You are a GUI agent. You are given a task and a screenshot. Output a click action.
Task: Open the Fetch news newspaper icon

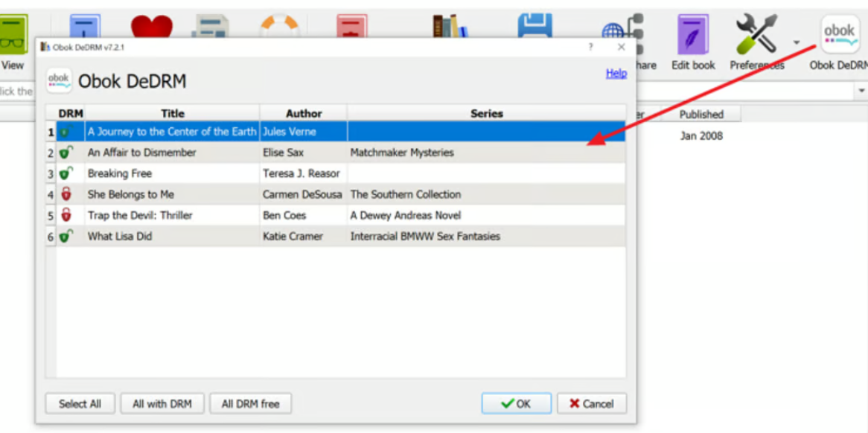tap(211, 26)
